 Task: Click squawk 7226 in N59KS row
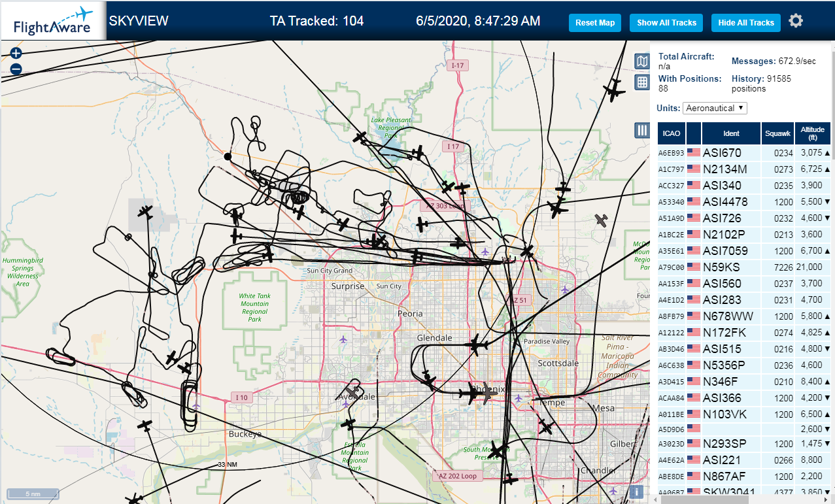pyautogui.click(x=783, y=267)
